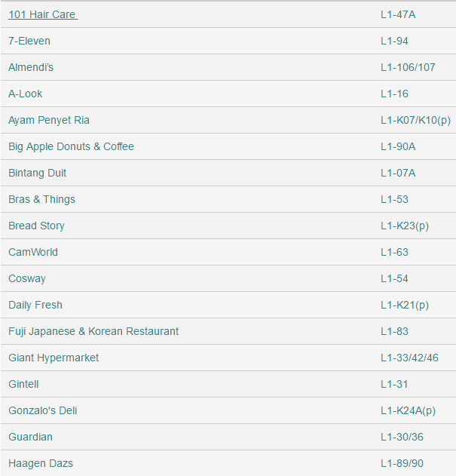Open Haagen Dazs listing
456x476 pixels.
[x=41, y=463]
